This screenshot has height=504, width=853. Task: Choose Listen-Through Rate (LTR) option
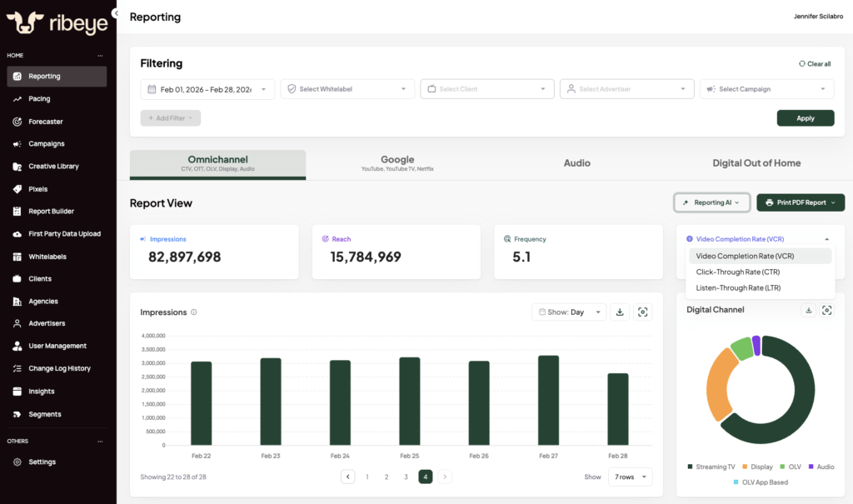coord(760,288)
